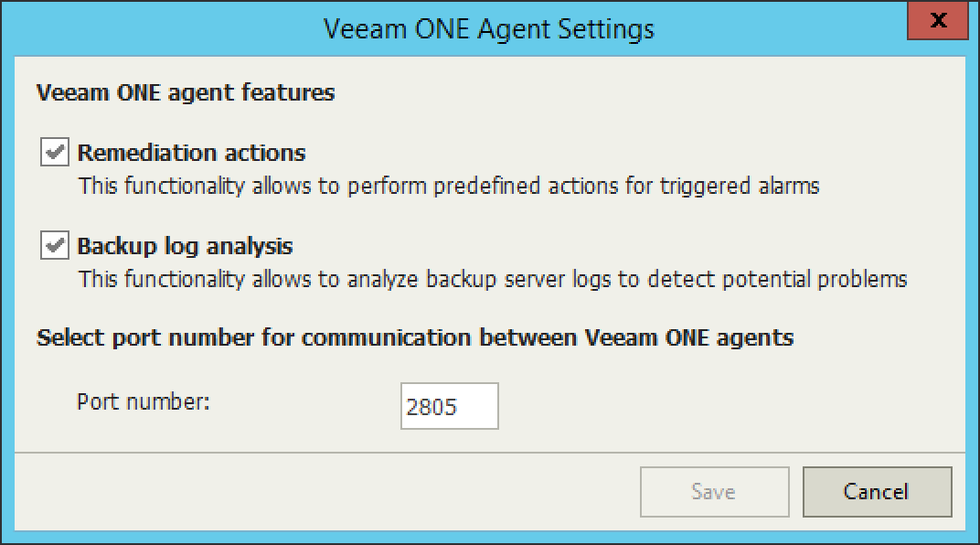
Task: Select the Veeam ONE agent features heading
Action: tap(186, 92)
